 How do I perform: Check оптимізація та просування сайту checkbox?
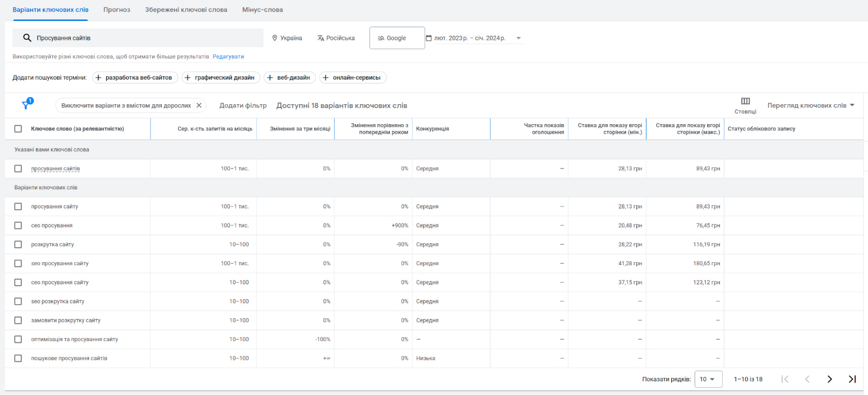[18, 339]
